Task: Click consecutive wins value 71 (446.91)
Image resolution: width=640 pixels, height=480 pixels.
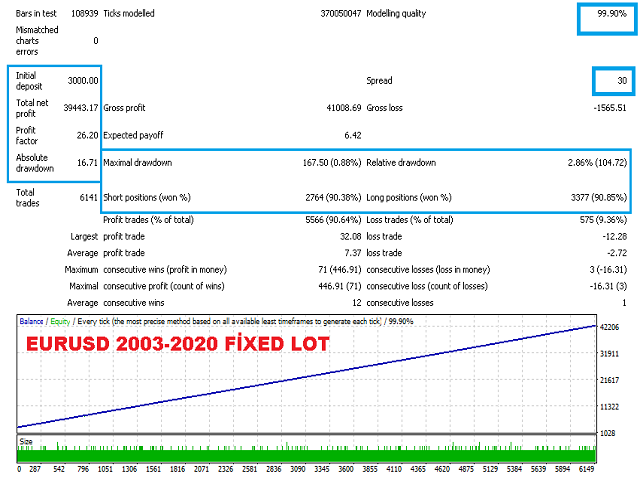Action: tap(340, 270)
